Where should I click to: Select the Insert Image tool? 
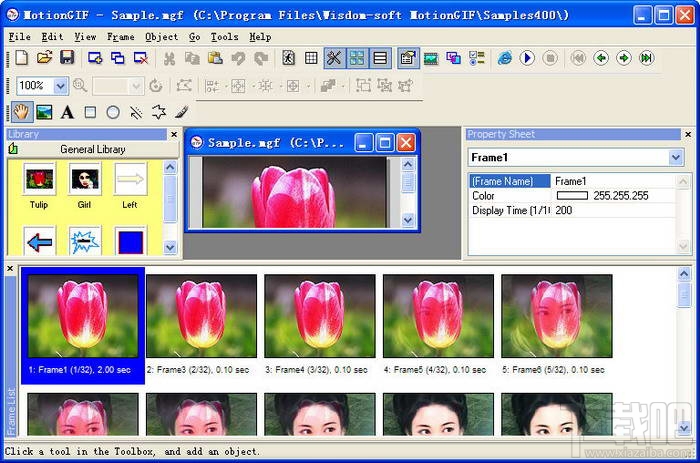[x=44, y=112]
